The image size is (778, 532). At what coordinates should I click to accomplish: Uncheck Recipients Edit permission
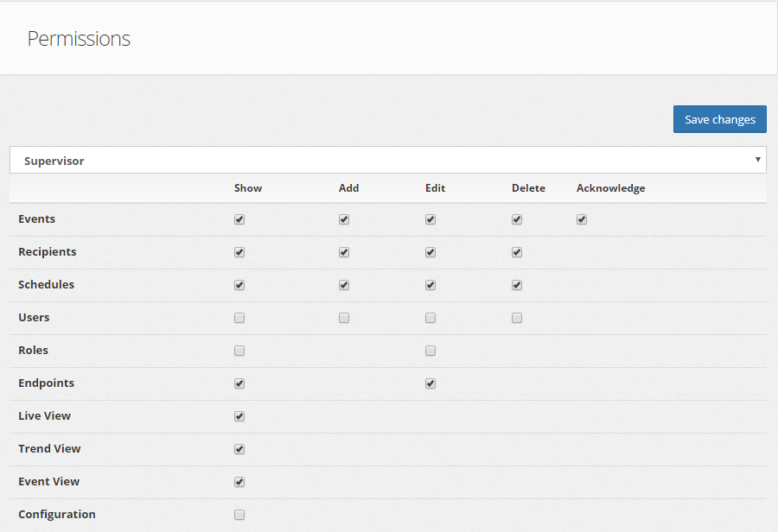click(430, 252)
